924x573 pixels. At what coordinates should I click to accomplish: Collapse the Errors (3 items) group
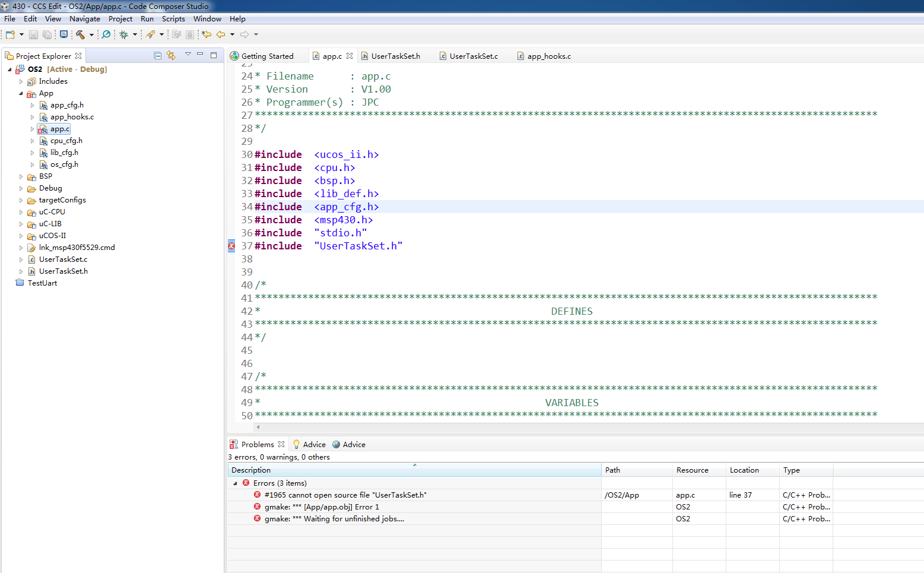pos(235,483)
